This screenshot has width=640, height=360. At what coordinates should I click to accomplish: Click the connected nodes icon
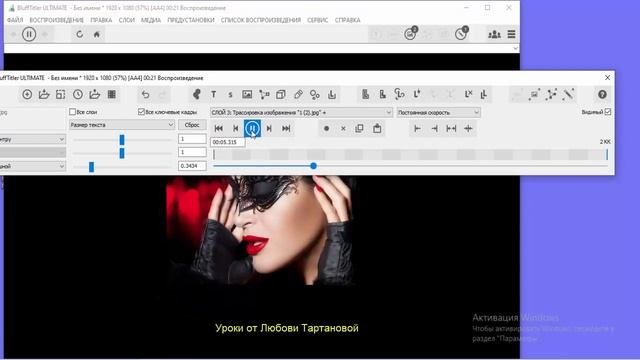[x=551, y=95]
